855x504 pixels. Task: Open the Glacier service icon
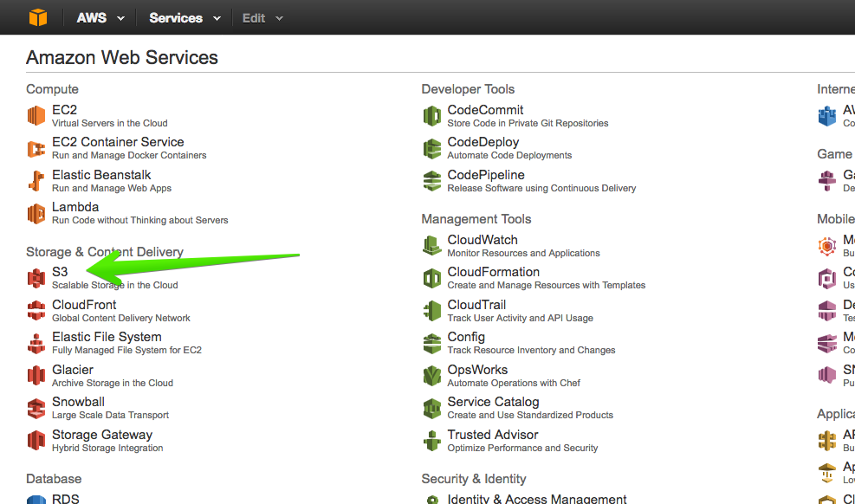36,376
